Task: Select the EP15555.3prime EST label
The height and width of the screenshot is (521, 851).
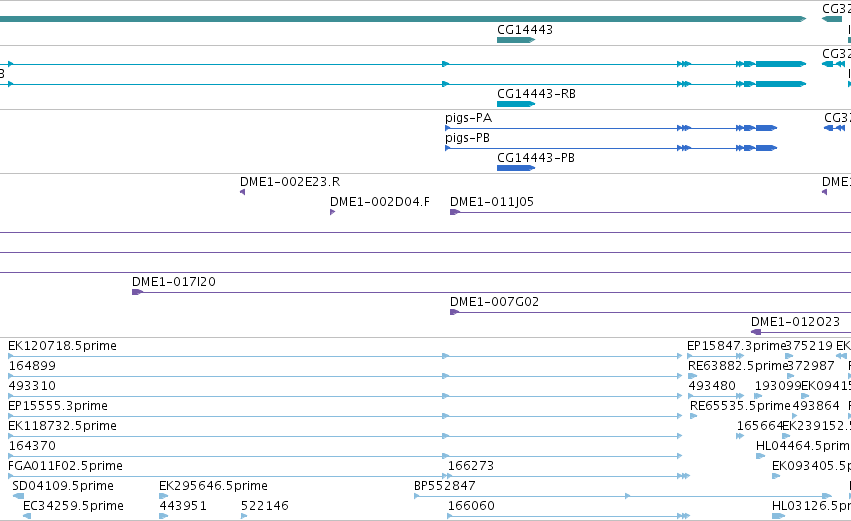Action: tap(58, 406)
